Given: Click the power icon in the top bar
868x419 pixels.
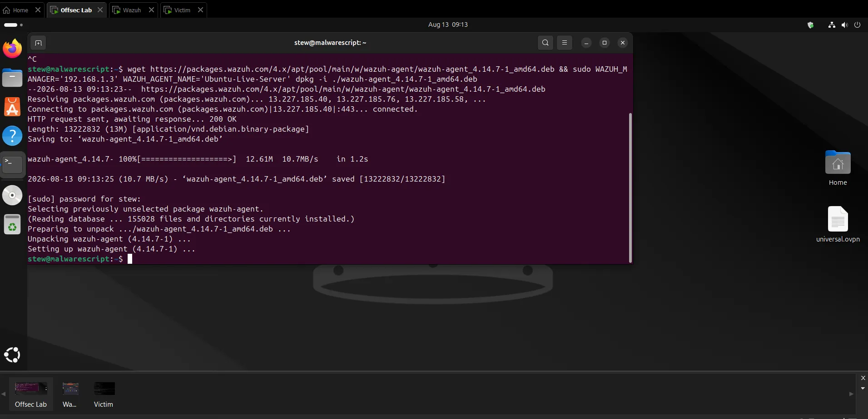Looking at the screenshot, I should 858,25.
